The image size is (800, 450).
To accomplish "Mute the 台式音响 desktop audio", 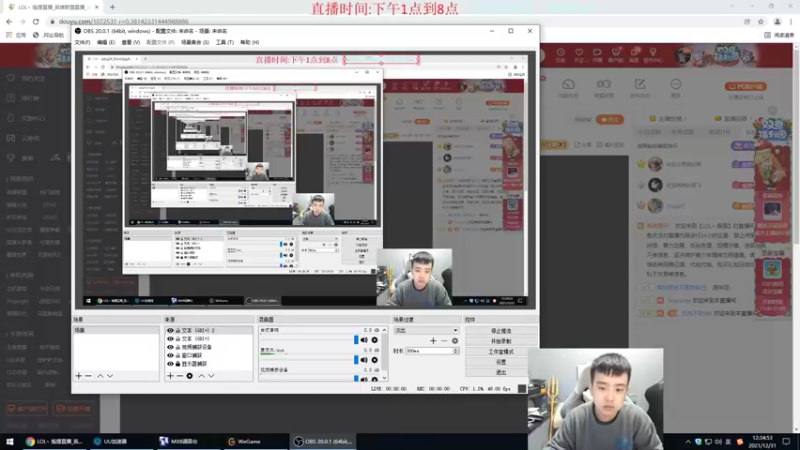I will (364, 340).
